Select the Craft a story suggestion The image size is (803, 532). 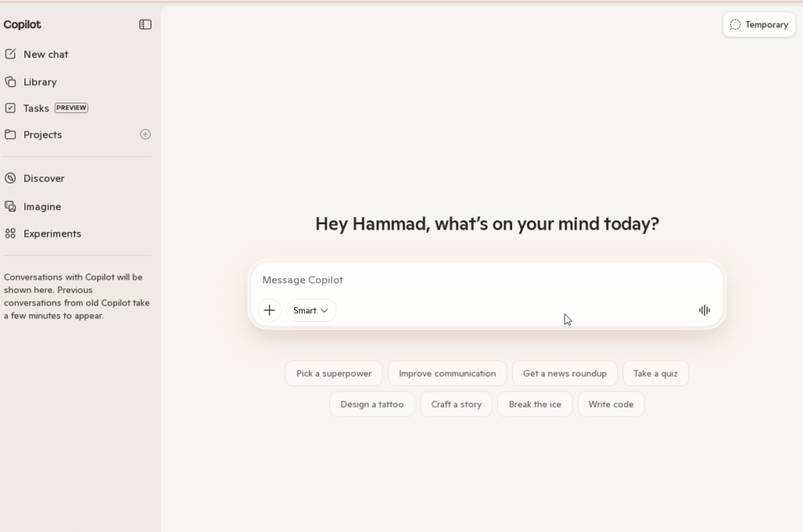[x=456, y=404]
